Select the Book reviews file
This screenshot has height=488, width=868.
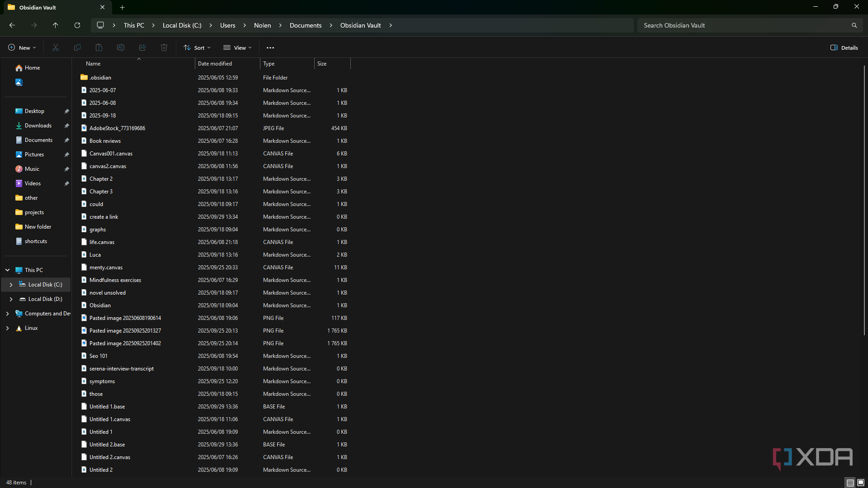click(105, 141)
